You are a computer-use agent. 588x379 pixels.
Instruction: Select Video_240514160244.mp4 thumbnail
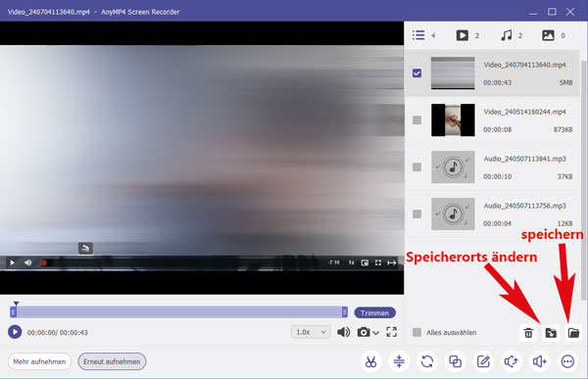(453, 119)
